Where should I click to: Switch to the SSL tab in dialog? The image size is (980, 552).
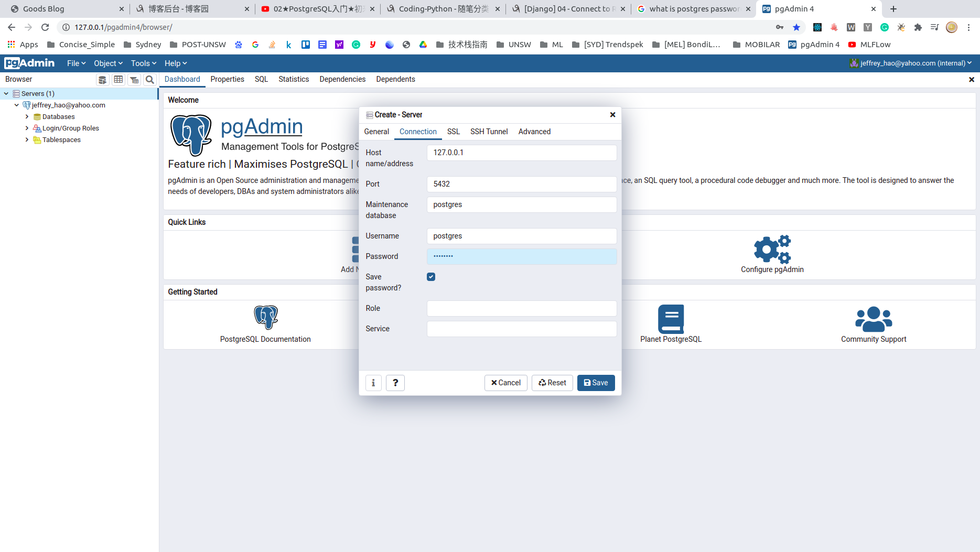coord(454,132)
